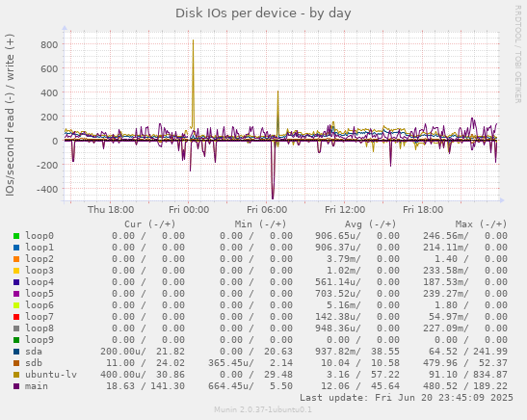Click the olive ubuntu-lv legend swatch
The image size is (527, 420).
point(16,375)
